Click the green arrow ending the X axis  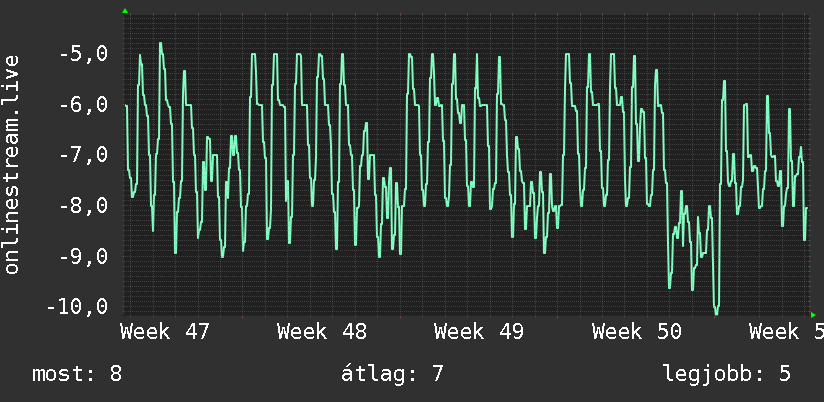pyautogui.click(x=813, y=315)
